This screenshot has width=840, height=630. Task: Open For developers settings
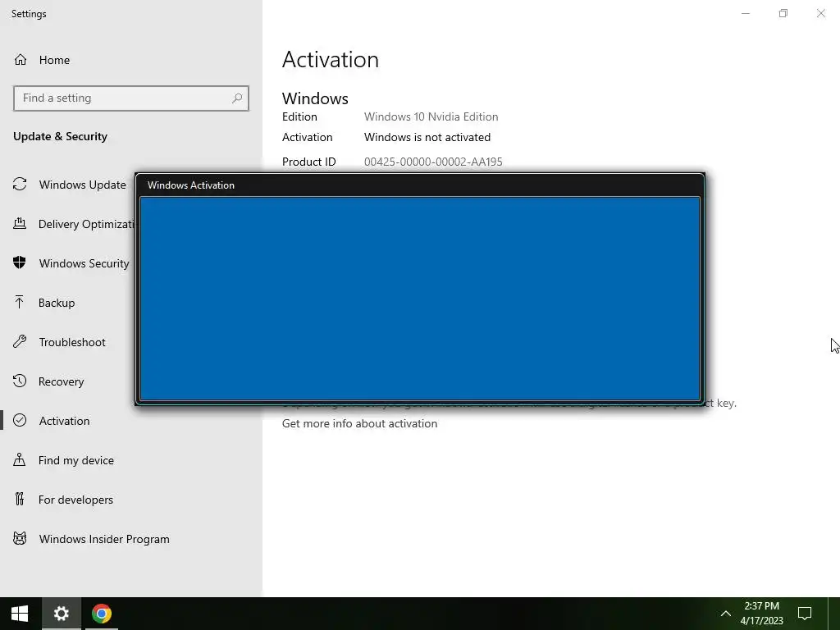[75, 500]
